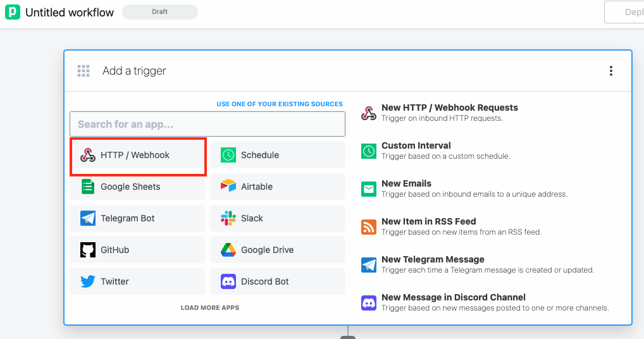Click 'Trigger based on a custom schedule.' description

point(445,156)
